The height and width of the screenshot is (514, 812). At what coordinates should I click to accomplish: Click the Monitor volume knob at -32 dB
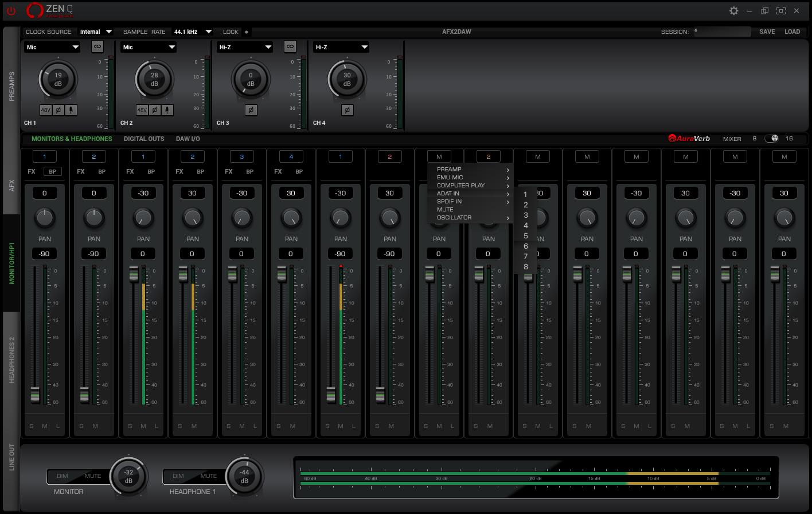pyautogui.click(x=128, y=477)
